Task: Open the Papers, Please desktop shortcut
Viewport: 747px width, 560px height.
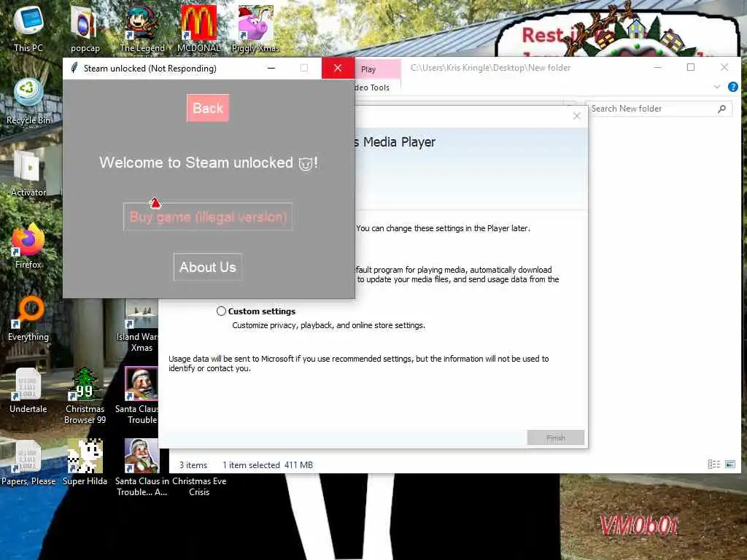Action: [28, 463]
